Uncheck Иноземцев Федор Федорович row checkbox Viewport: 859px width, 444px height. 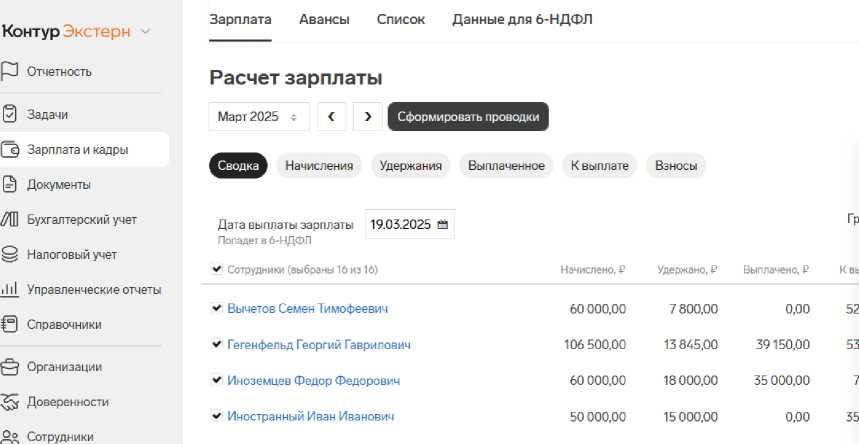click(217, 380)
